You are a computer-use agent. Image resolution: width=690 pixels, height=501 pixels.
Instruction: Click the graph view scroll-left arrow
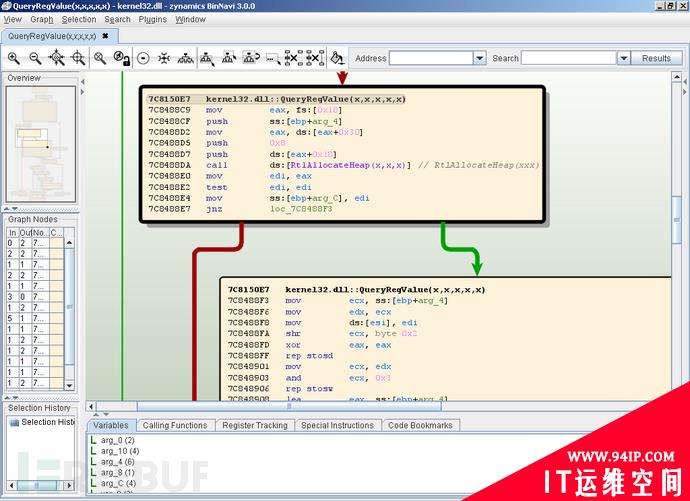91,406
